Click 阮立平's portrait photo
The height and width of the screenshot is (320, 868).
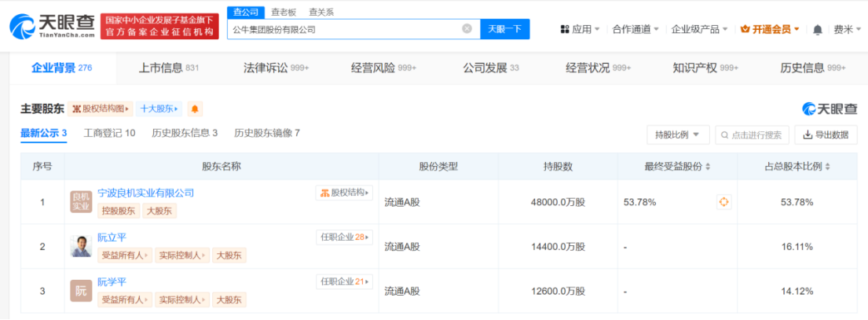pyautogui.click(x=81, y=246)
